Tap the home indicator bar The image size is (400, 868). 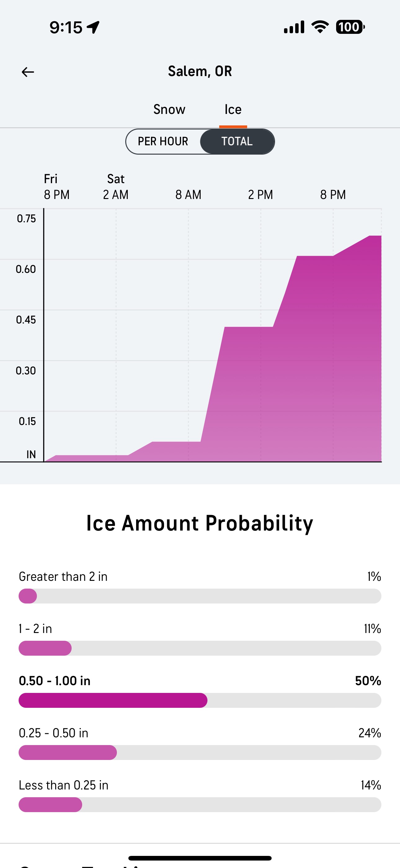point(200,858)
